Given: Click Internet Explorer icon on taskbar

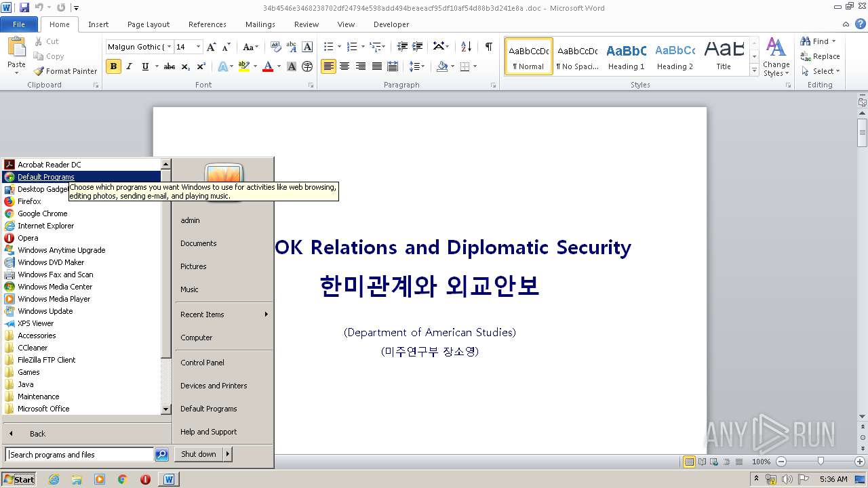Looking at the screenshot, I should [54, 479].
